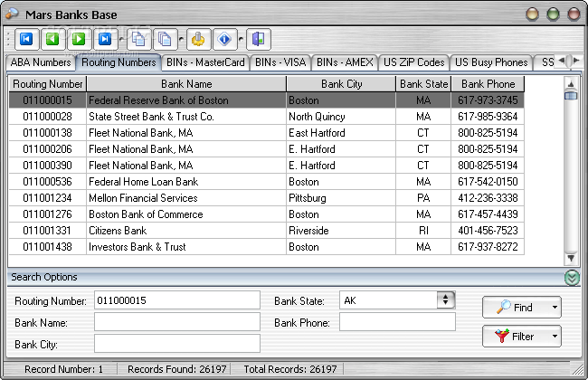Focus the Routing Number search field
Image resolution: width=588 pixels, height=380 pixels.
177,300
